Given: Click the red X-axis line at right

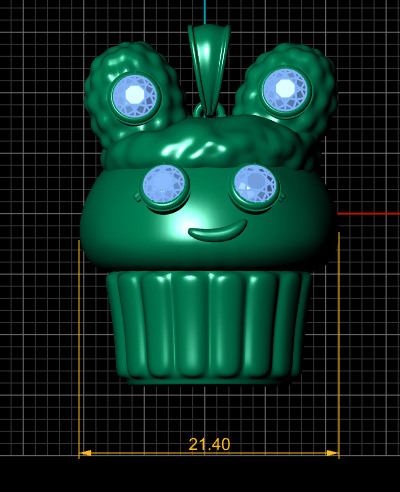Looking at the screenshot, I should point(369,214).
